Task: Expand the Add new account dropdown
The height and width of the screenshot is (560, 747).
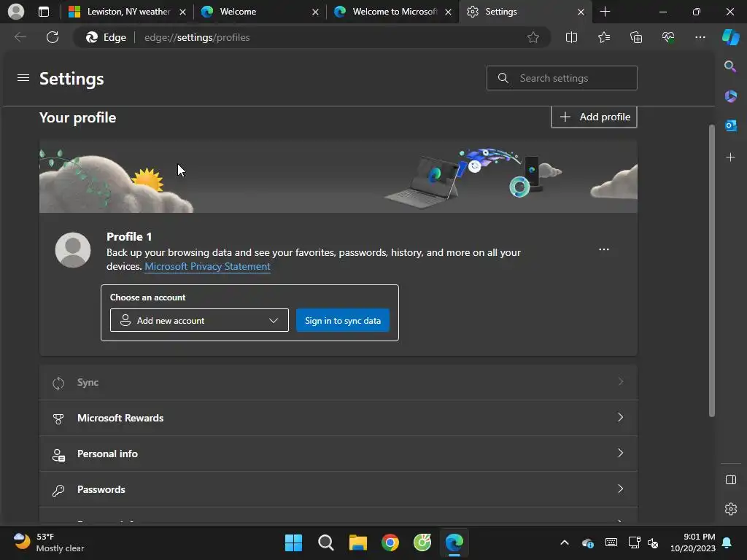Action: [199, 321]
